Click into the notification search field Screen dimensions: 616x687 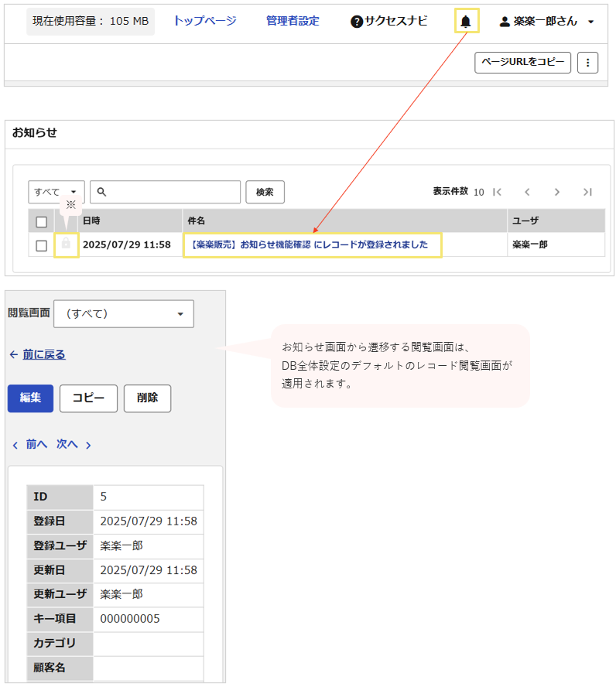click(x=165, y=192)
